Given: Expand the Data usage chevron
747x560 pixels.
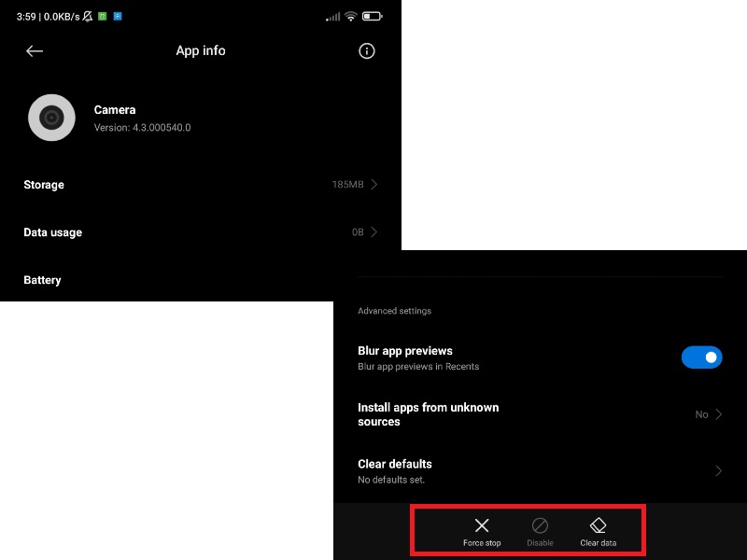Looking at the screenshot, I should [374, 231].
